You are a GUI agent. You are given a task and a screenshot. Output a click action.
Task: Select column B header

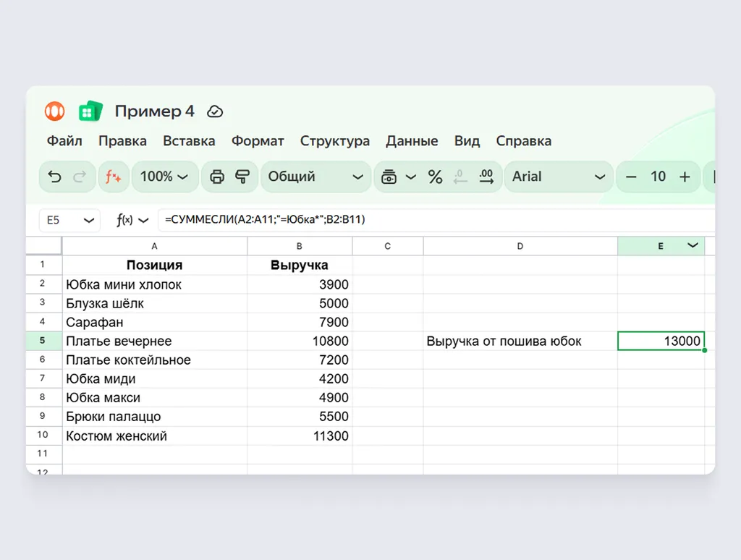(300, 246)
